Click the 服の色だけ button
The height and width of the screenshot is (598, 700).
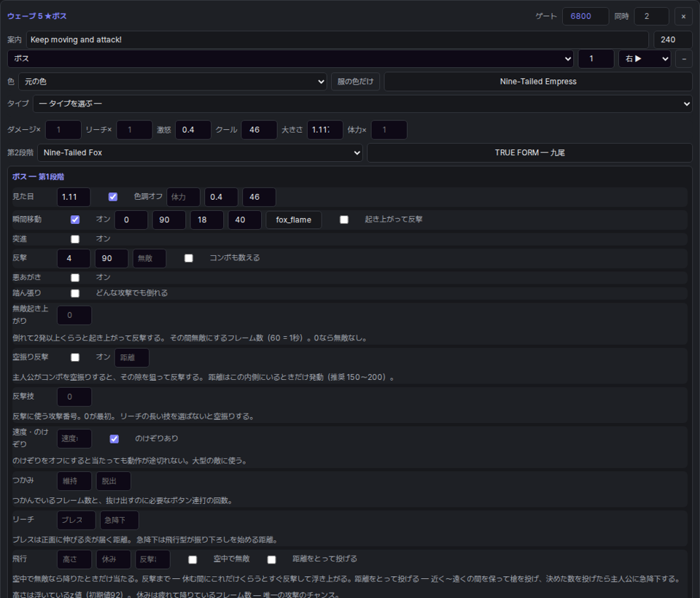point(355,82)
